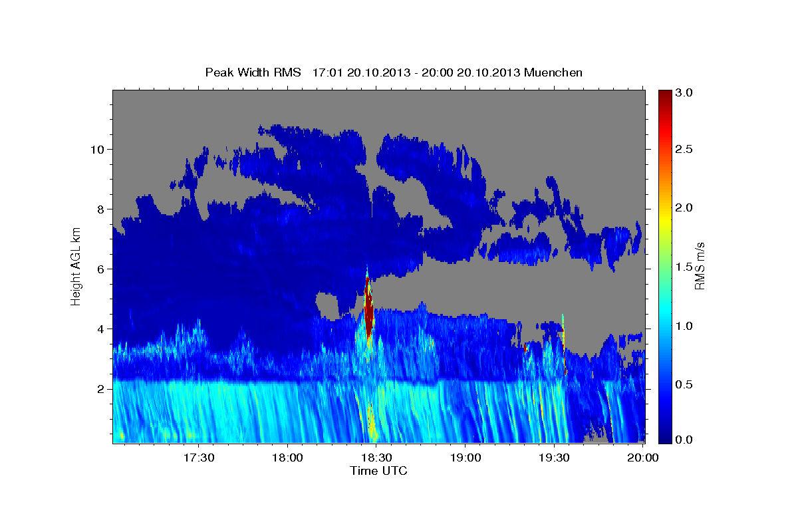798x532 pixels.
Task: Click the date range '17:01 20.10.2013' in title
Action: (x=362, y=72)
